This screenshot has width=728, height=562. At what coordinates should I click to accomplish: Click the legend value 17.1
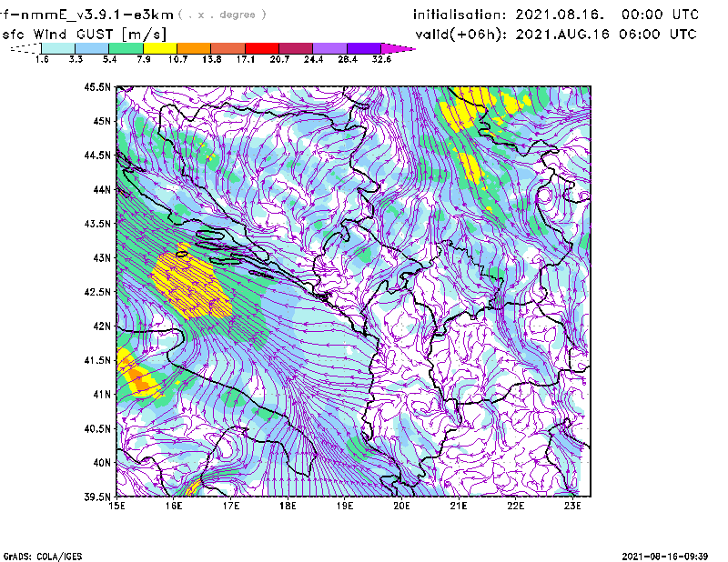246,59
